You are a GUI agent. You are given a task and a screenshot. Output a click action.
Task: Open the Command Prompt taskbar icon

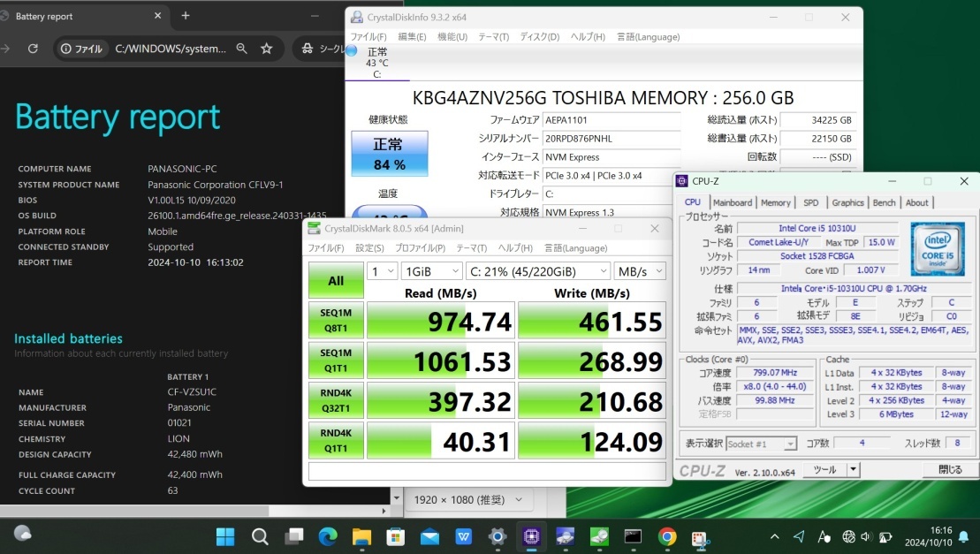point(633,536)
